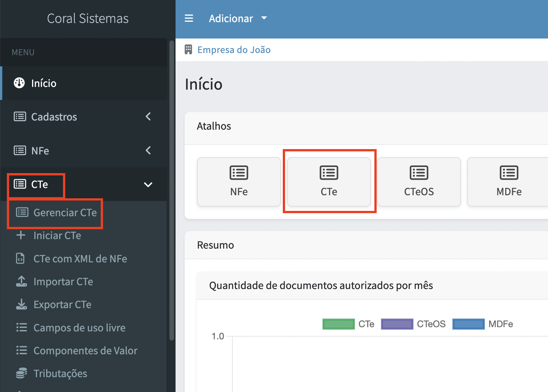Open the CTeOS shortcut button
The height and width of the screenshot is (392, 548).
click(419, 182)
